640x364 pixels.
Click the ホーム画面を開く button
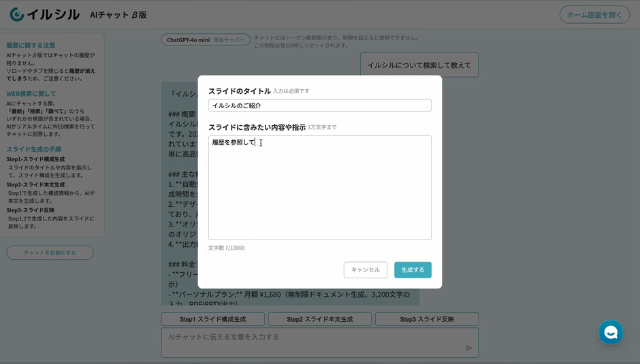594,14
